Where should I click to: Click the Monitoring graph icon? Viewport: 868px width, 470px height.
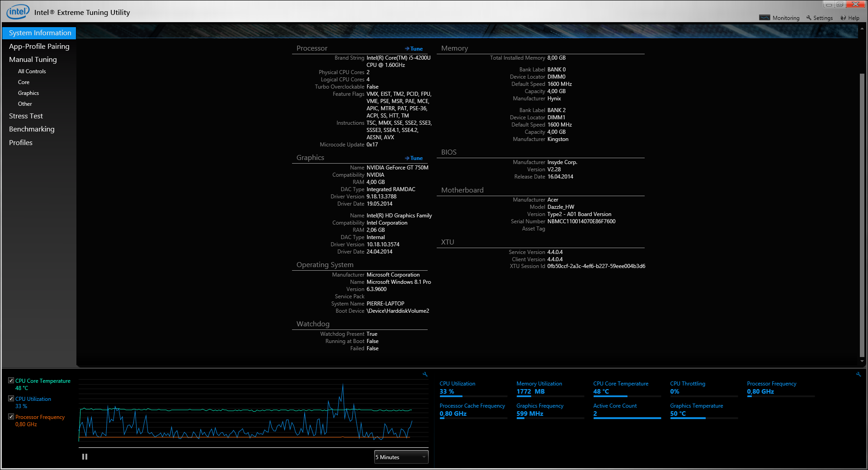coord(764,18)
